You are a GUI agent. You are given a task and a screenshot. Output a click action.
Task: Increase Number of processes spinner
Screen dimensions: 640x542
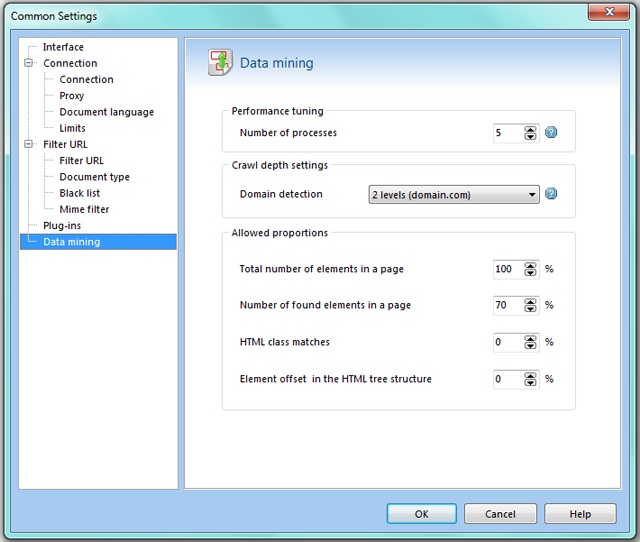pos(530,129)
